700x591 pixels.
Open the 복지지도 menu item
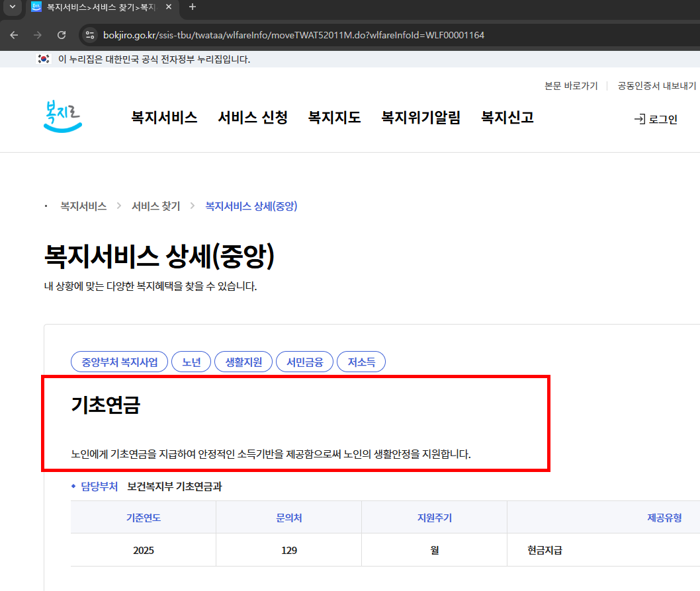click(334, 117)
